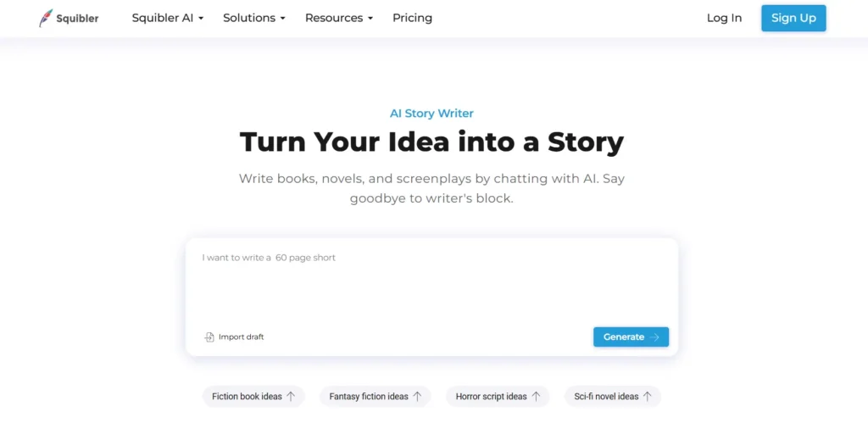Viewport: 868px width, 434px height.
Task: Click the Import draft document icon
Action: [209, 337]
